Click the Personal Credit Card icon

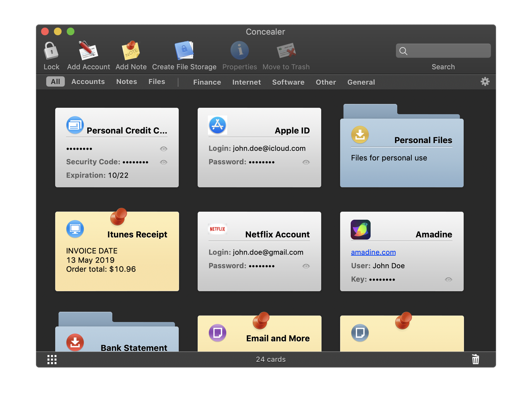tap(75, 125)
